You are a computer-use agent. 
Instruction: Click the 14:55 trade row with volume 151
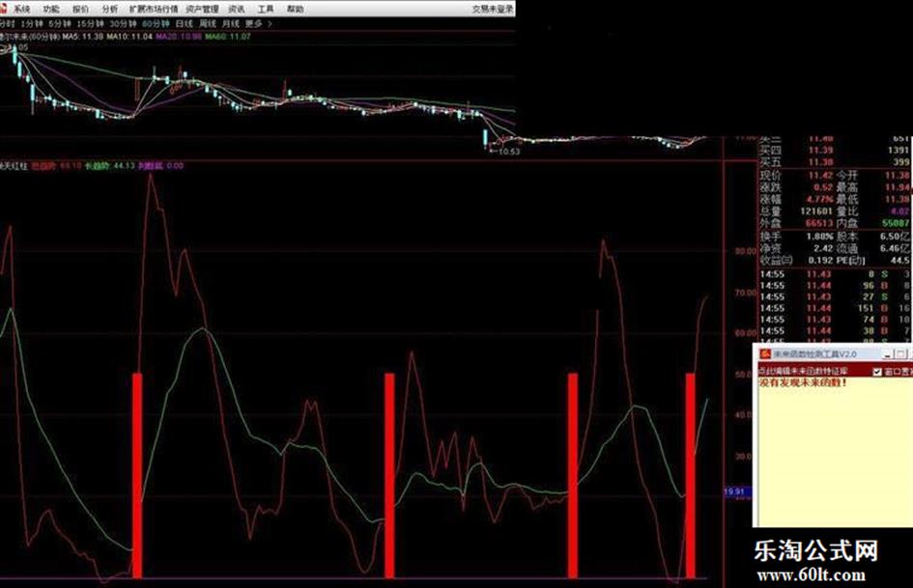835,308
